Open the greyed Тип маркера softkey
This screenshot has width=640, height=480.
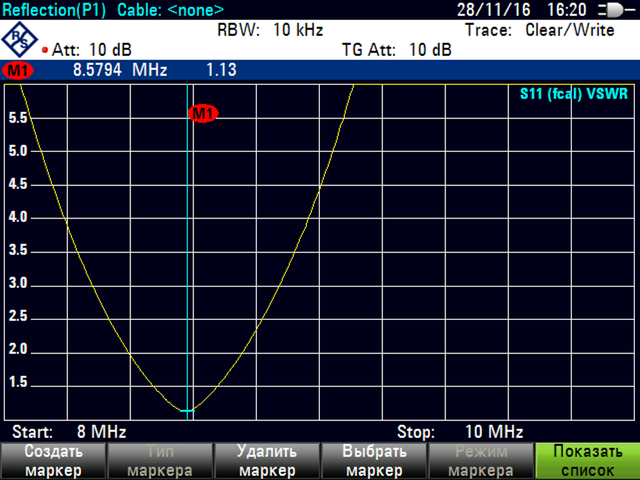[159, 461]
